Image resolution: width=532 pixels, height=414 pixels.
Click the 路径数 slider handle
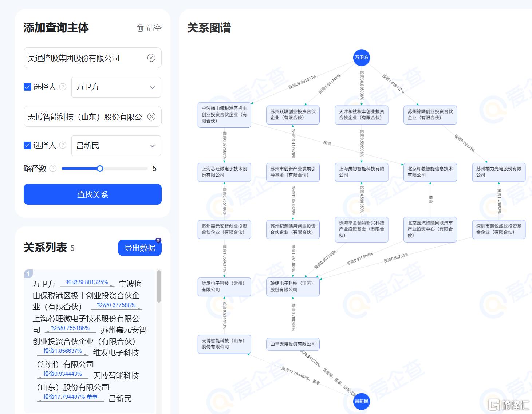click(x=100, y=169)
